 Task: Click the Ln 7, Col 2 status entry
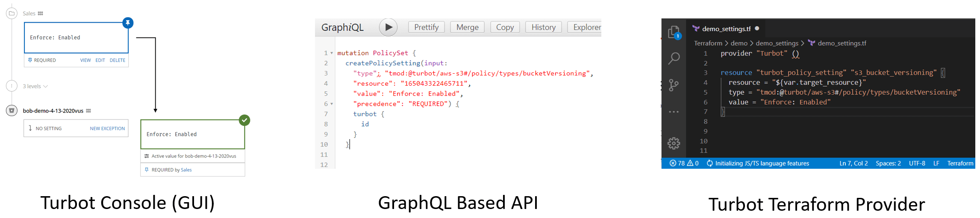[853, 163]
